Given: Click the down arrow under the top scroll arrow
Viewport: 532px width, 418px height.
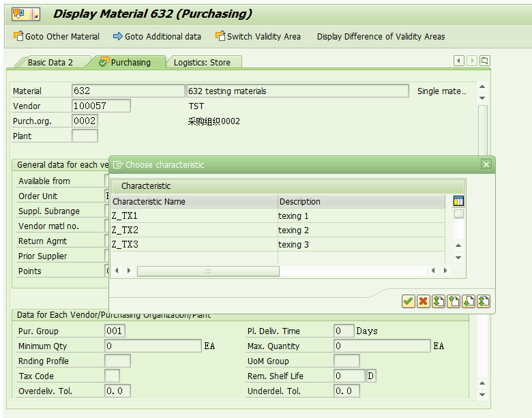Looking at the screenshot, I should (x=482, y=98).
